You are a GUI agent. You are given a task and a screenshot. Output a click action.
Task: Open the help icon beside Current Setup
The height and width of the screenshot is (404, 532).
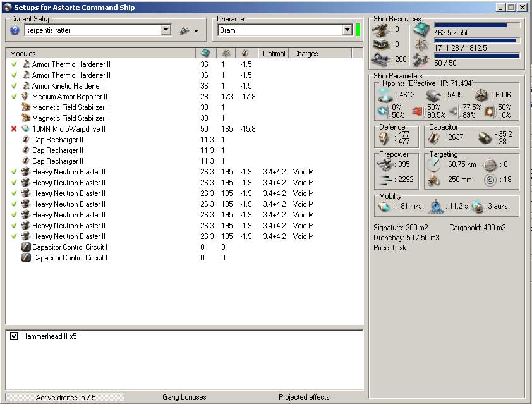(15, 30)
